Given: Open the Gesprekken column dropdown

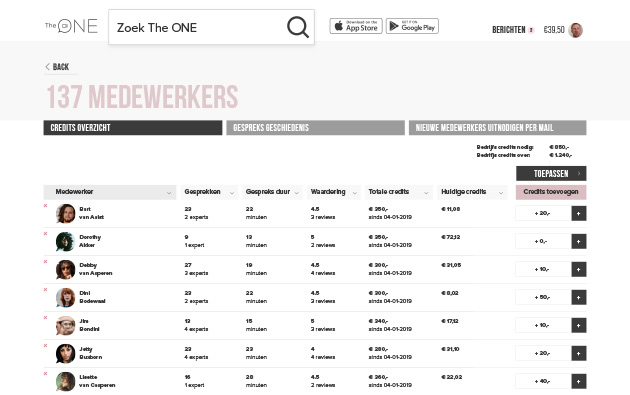Looking at the screenshot, I should point(232,193).
